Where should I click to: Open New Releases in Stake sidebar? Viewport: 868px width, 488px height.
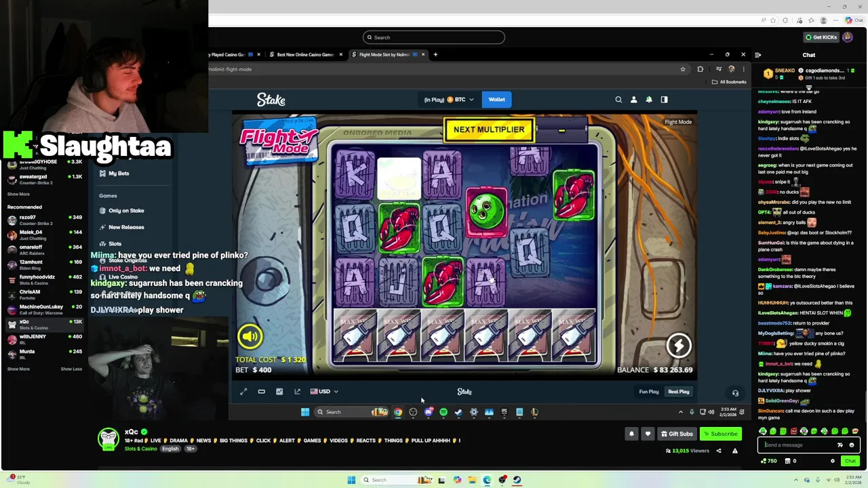126,227
